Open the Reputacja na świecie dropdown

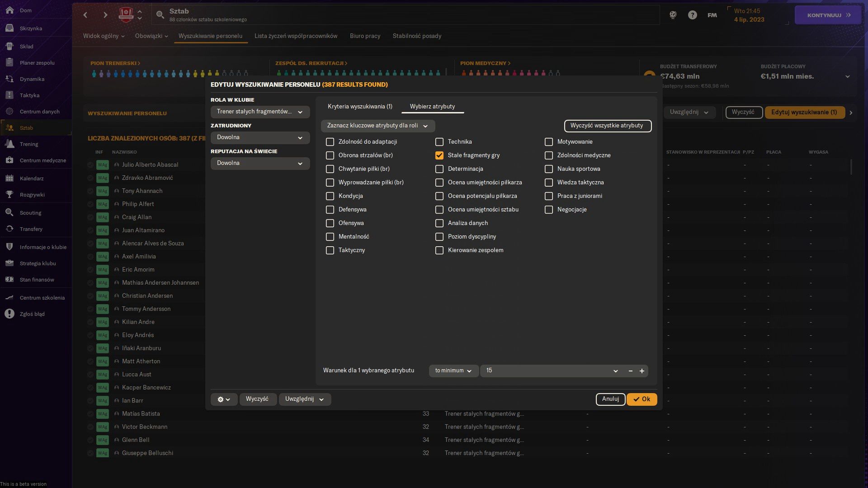click(260, 163)
